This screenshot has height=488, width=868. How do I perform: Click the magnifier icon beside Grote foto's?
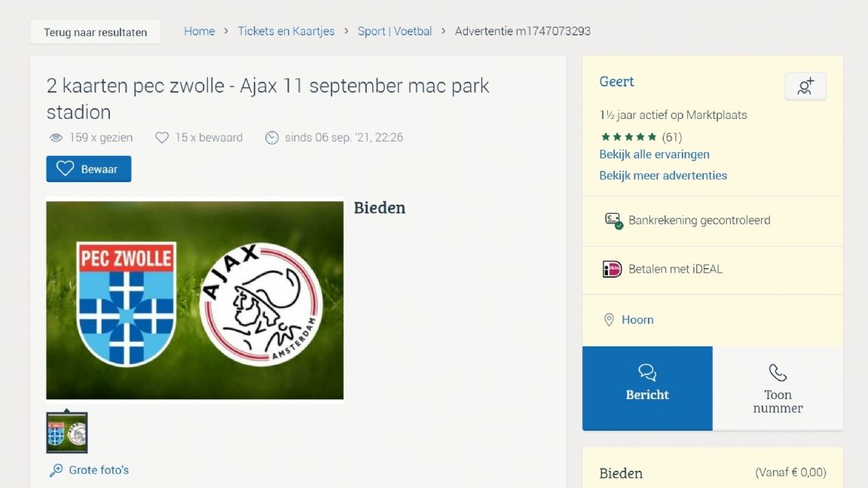click(x=57, y=471)
